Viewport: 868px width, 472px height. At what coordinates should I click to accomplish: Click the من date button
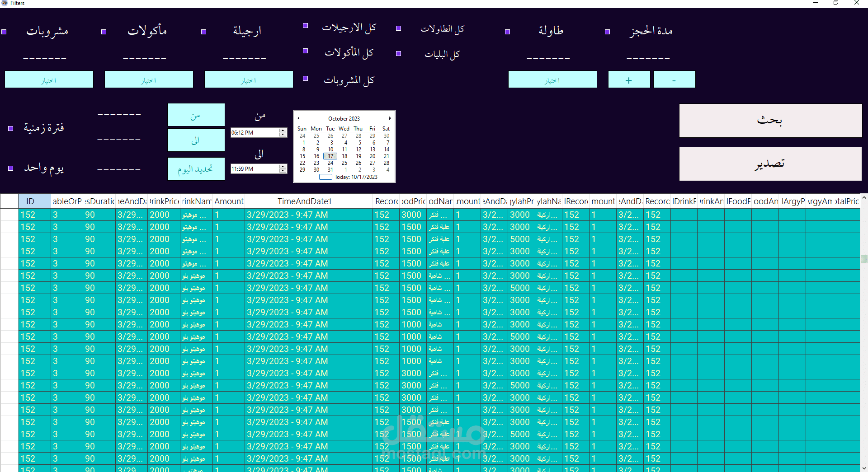pyautogui.click(x=196, y=115)
